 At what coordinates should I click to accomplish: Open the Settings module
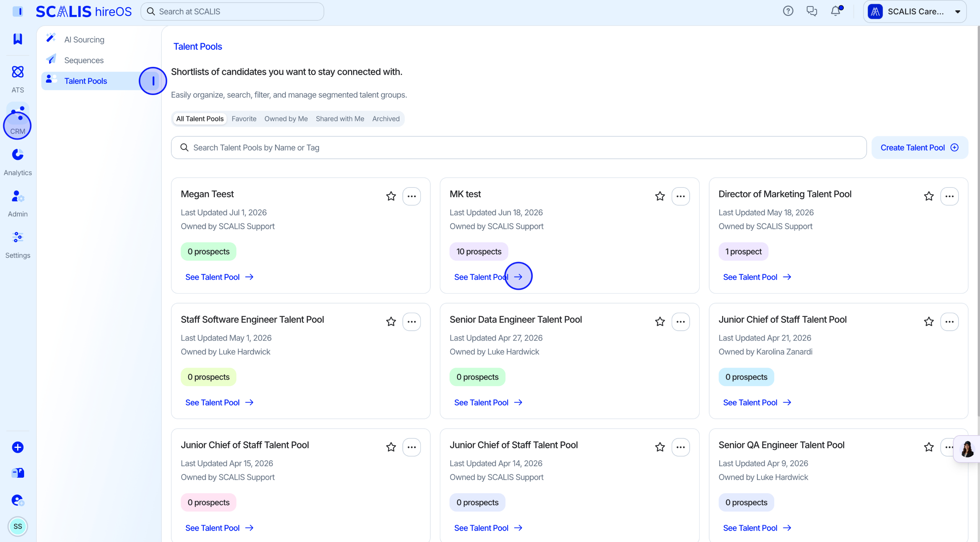(x=18, y=245)
